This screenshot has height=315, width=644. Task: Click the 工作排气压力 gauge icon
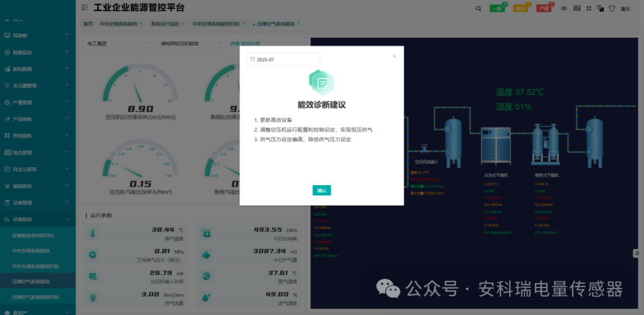(92, 255)
